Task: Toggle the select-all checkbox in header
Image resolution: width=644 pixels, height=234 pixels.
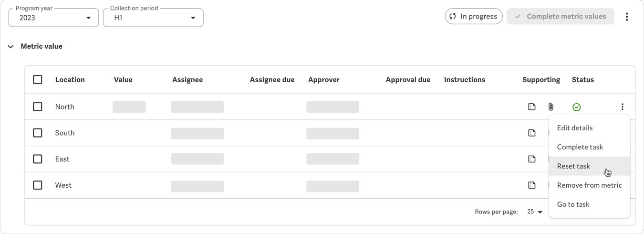Action: coord(38,80)
